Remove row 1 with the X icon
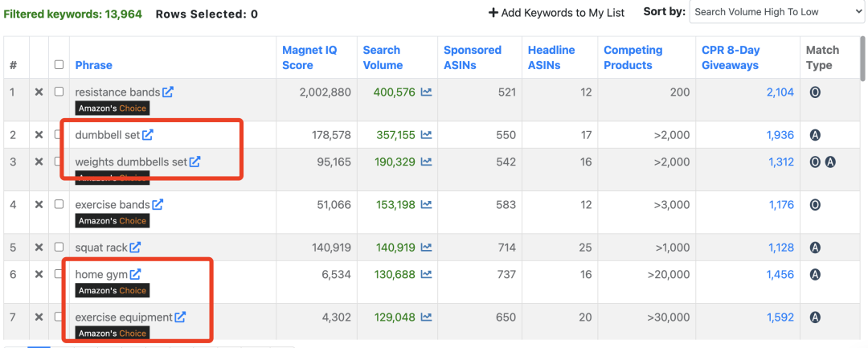The width and height of the screenshot is (868, 348). (x=39, y=92)
